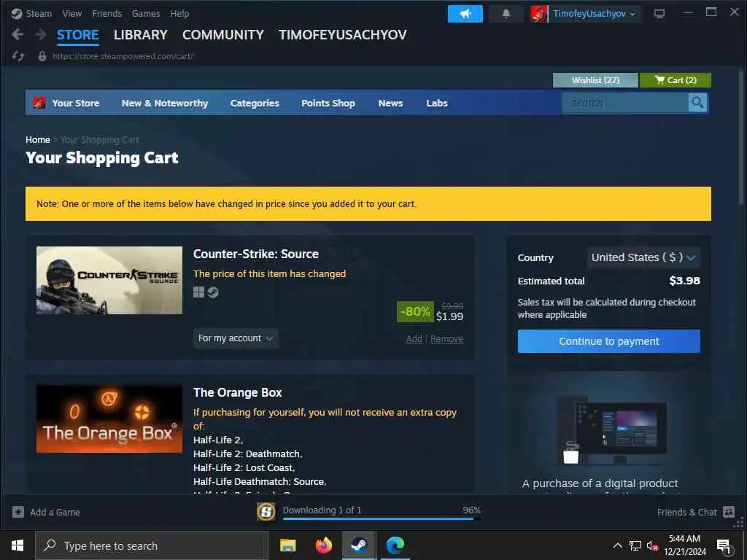Open the Games menu
The image size is (747, 560).
click(x=146, y=13)
